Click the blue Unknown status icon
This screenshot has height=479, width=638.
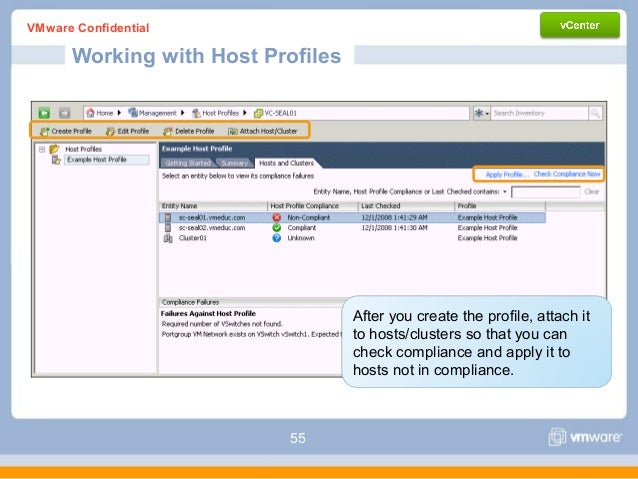coord(277,238)
